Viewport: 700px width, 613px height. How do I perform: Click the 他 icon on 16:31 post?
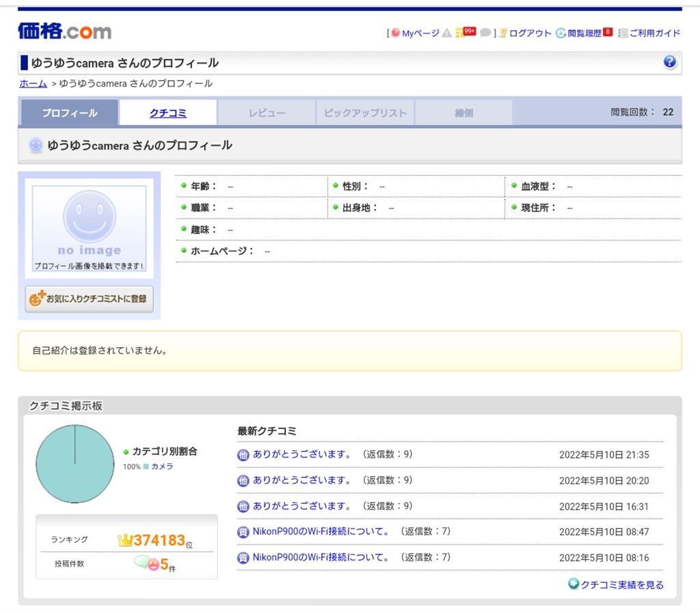coord(243,507)
